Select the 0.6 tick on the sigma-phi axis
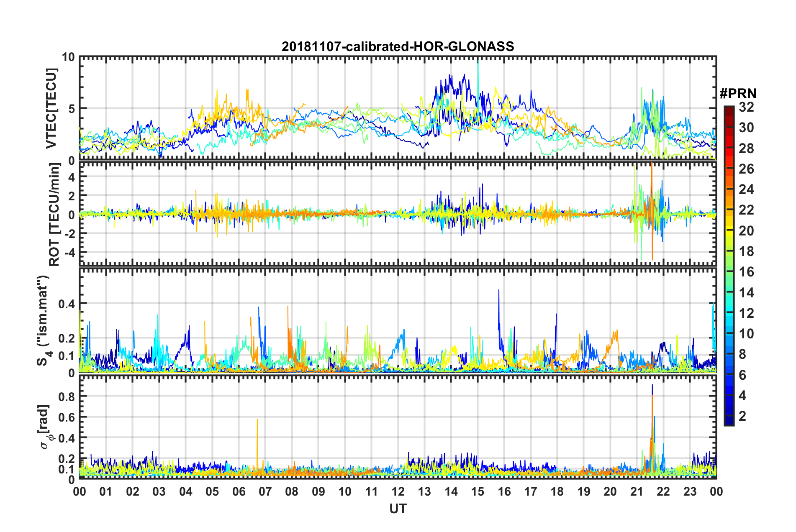This screenshot has width=796, height=532. [x=66, y=417]
